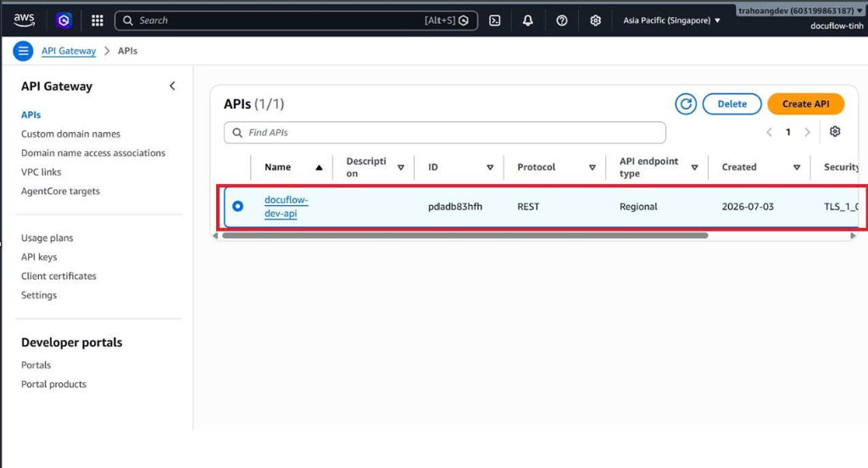This screenshot has width=868, height=468.
Task: Open the AWS home logo
Action: [24, 20]
